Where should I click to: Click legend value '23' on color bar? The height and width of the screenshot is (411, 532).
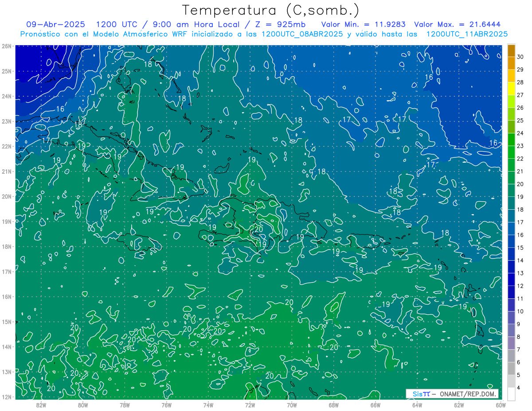[520, 146]
